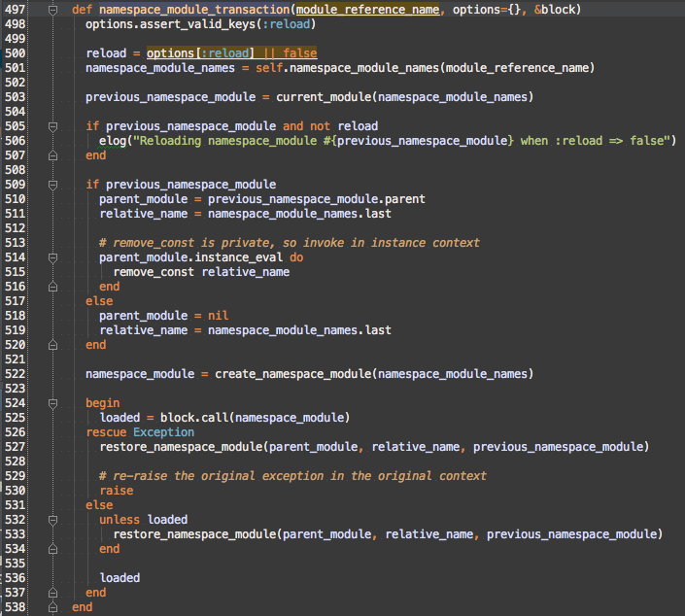Click block.call on line 525
Screen dimensions: 685x616
(x=194, y=418)
